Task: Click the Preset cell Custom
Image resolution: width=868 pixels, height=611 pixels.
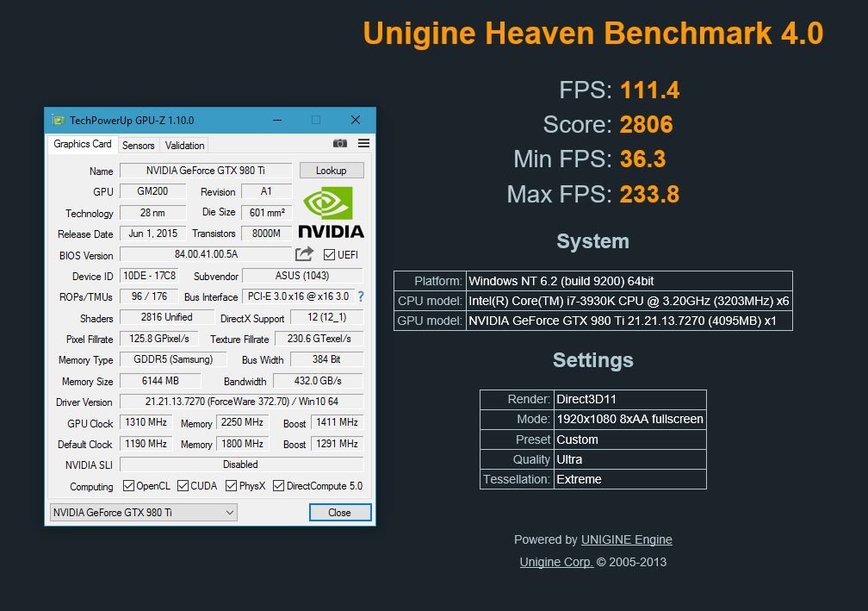Action: [x=630, y=440]
